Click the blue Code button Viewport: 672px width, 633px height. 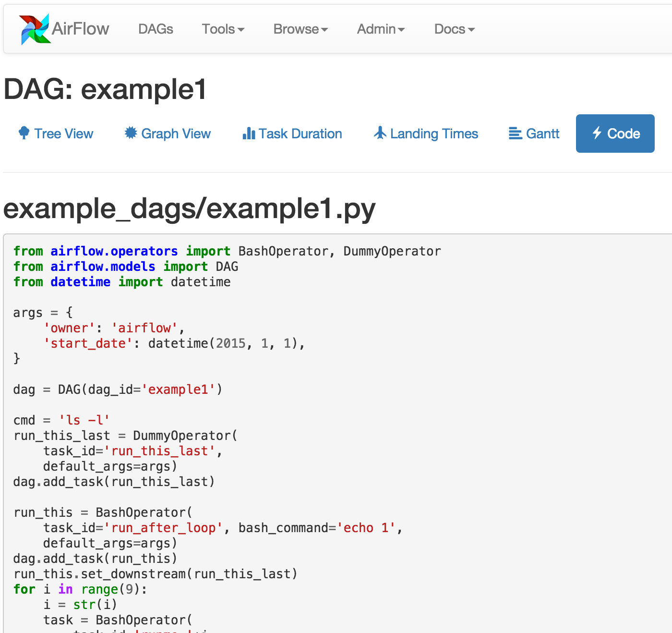(615, 134)
